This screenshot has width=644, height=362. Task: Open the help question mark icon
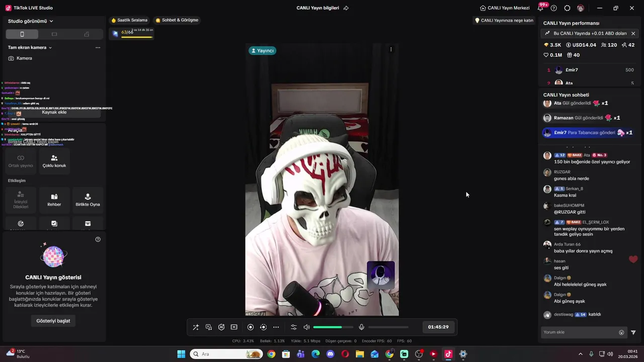554,8
